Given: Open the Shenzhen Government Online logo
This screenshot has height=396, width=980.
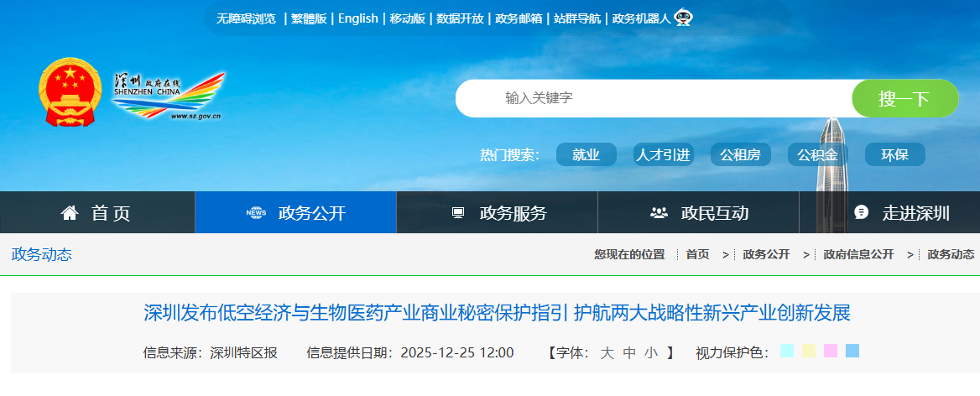Looking at the screenshot, I should pos(168,96).
